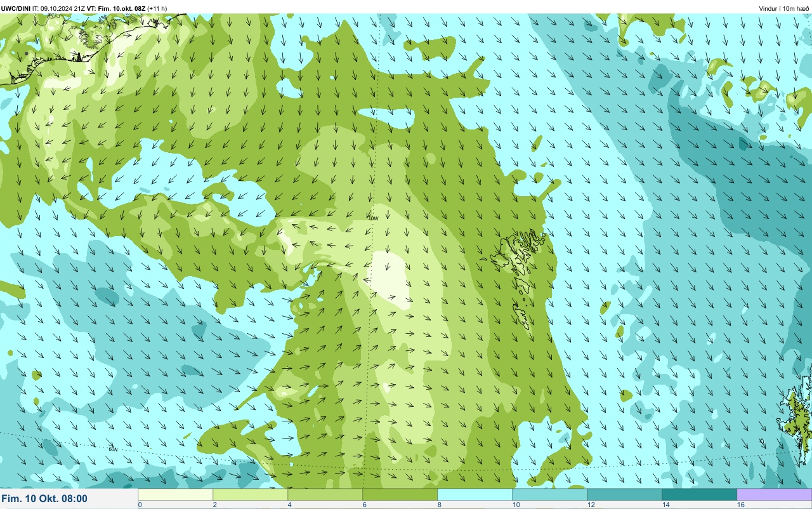Click the 'UWC/DINI IT: 09.10.2024 21Z' header text

pyautogui.click(x=43, y=8)
